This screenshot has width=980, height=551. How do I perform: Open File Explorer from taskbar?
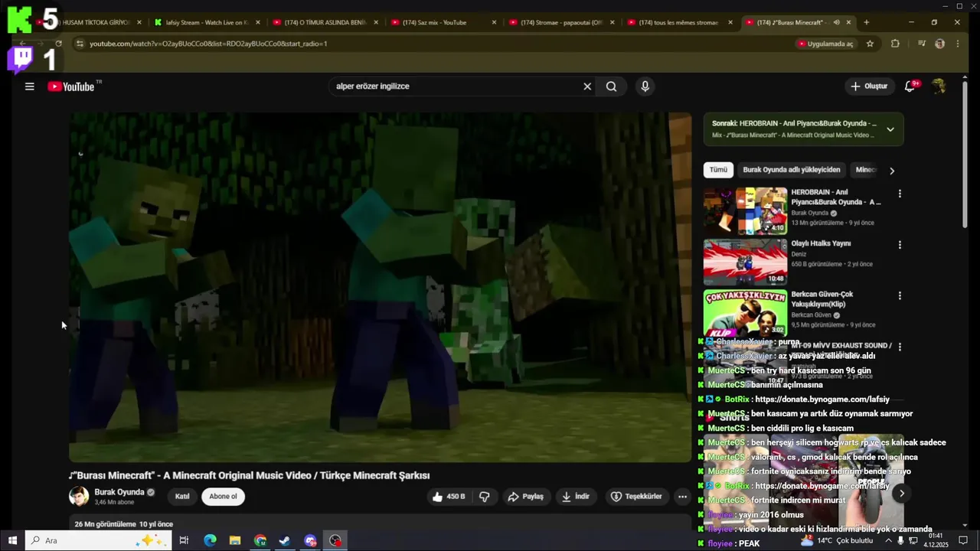(235, 540)
